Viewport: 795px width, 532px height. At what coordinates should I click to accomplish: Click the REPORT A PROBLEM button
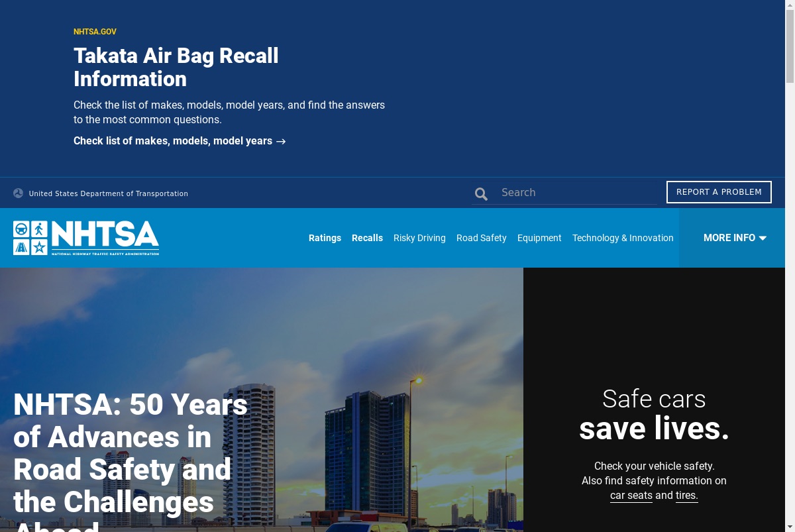tap(719, 192)
